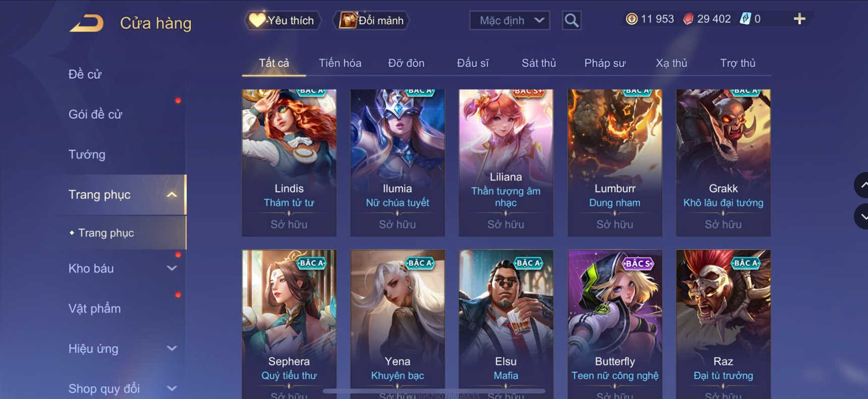Image resolution: width=868 pixels, height=399 pixels.
Task: Switch to the Pháp sư tab
Action: coord(605,63)
